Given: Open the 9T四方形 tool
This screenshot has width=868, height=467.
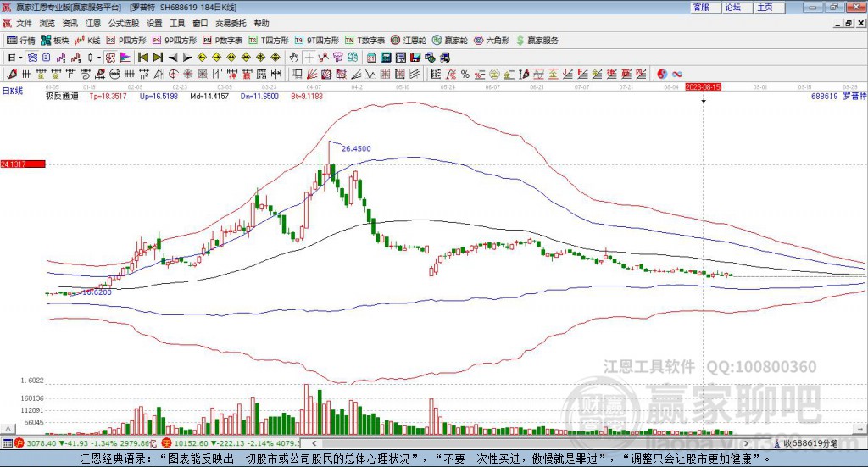Looking at the screenshot, I should pos(317,41).
